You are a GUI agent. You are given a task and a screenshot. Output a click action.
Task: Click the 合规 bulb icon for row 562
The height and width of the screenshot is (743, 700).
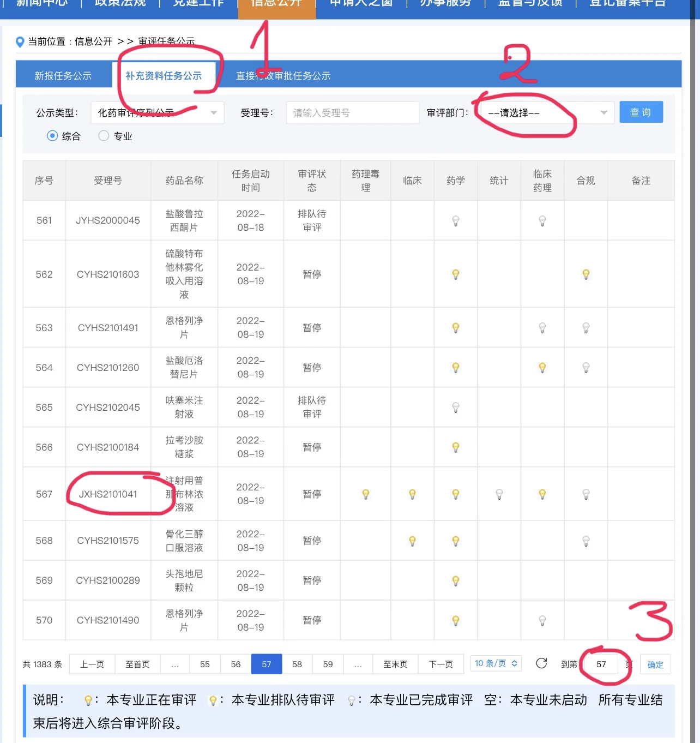[x=586, y=274]
